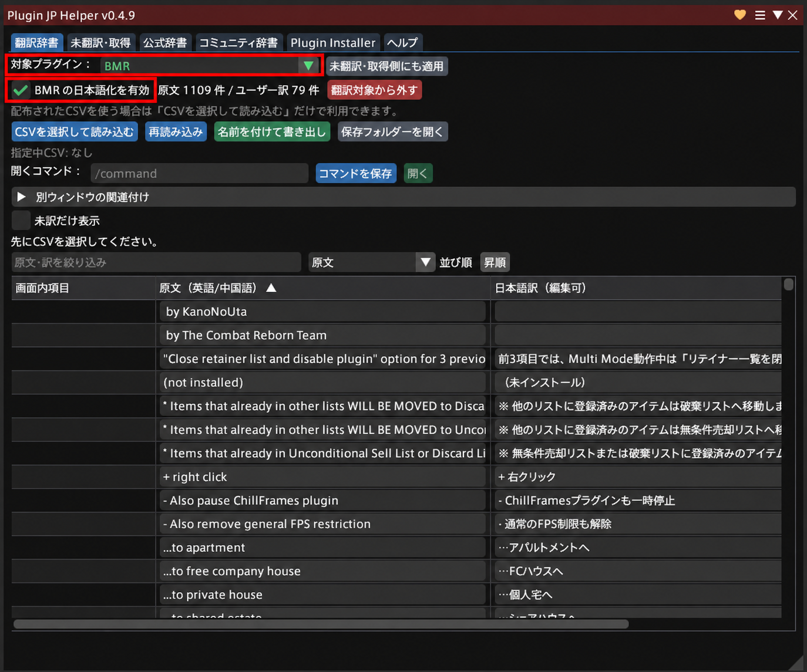807x672 pixels.
Task: Select the '...to free company house' cell
Action: tap(322, 571)
